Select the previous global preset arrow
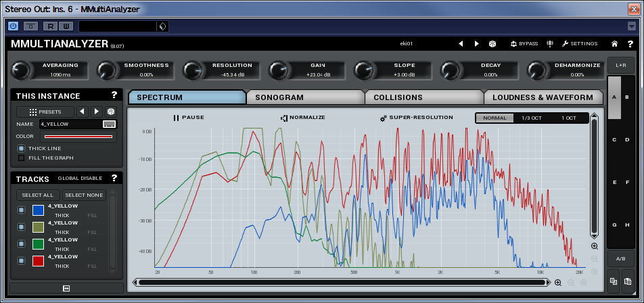644x303 pixels. pos(461,43)
